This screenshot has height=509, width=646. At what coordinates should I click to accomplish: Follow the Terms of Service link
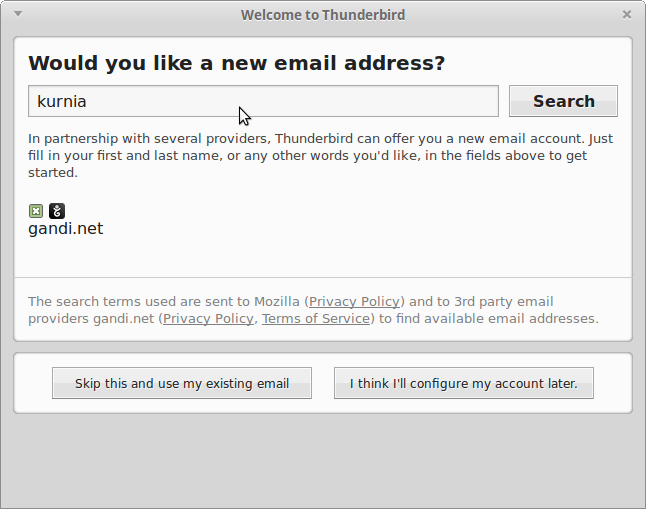316,319
